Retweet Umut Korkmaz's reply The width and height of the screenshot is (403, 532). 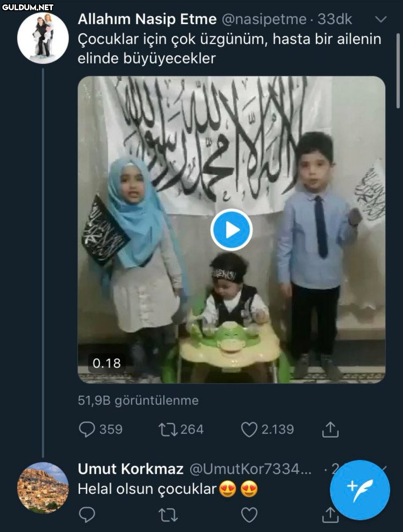168,514
